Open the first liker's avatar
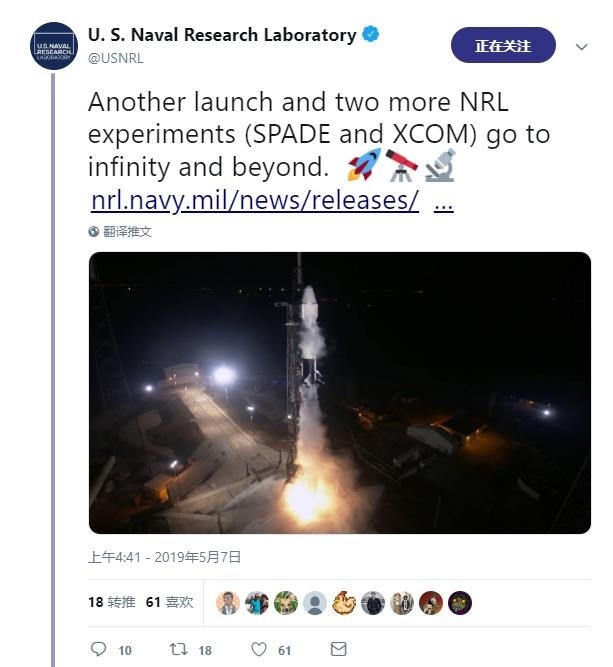The image size is (613, 667). 227,602
